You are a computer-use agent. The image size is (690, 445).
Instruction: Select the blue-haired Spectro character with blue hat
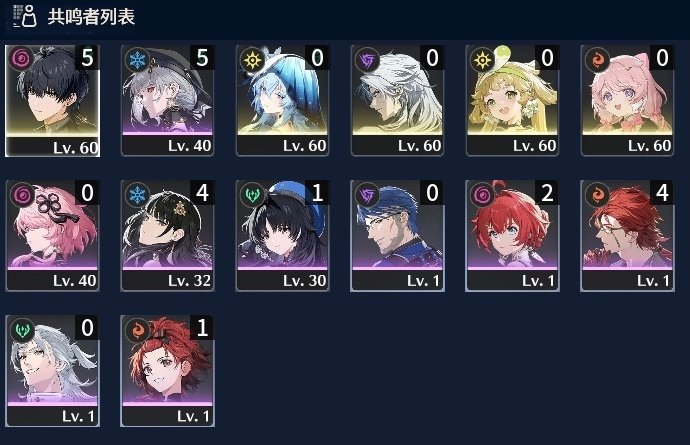[x=283, y=101]
